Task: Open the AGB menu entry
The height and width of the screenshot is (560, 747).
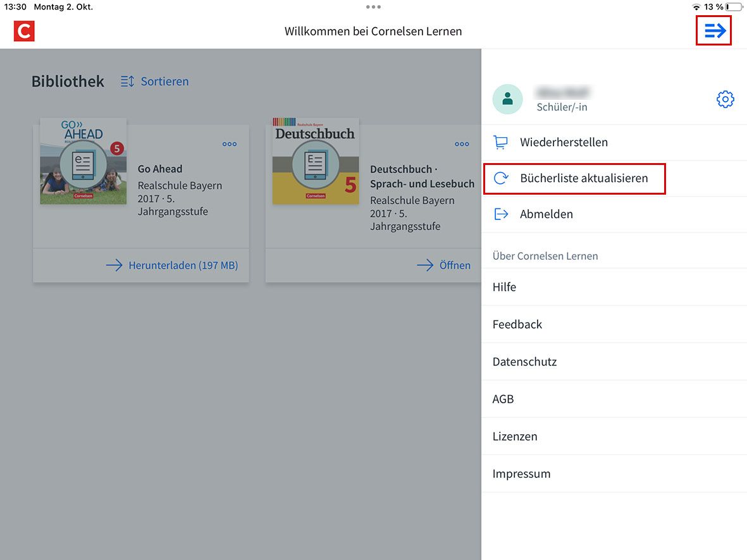Action: pyautogui.click(x=503, y=399)
